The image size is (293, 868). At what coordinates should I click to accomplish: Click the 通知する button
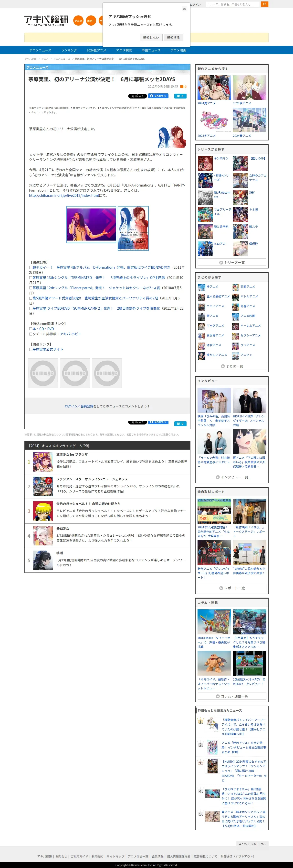[x=174, y=37]
